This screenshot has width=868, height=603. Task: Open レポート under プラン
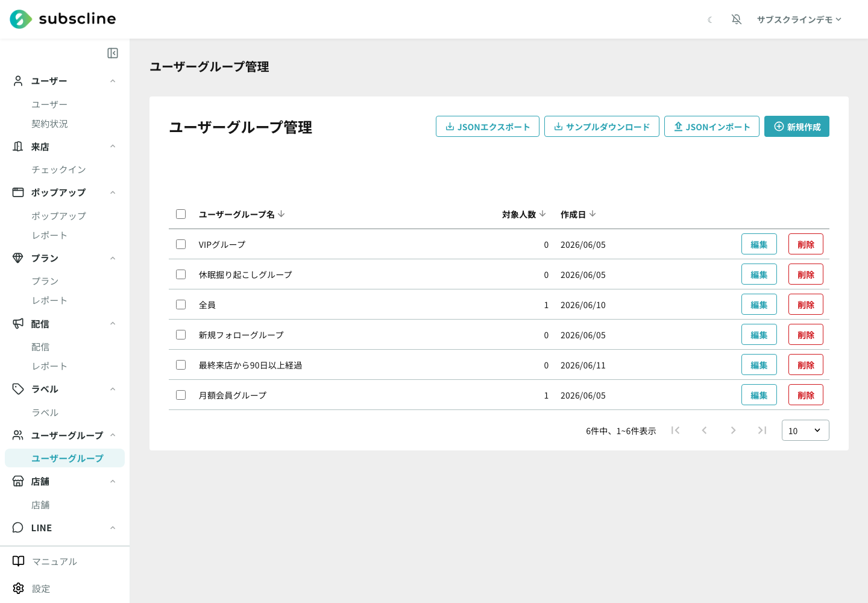click(x=49, y=300)
